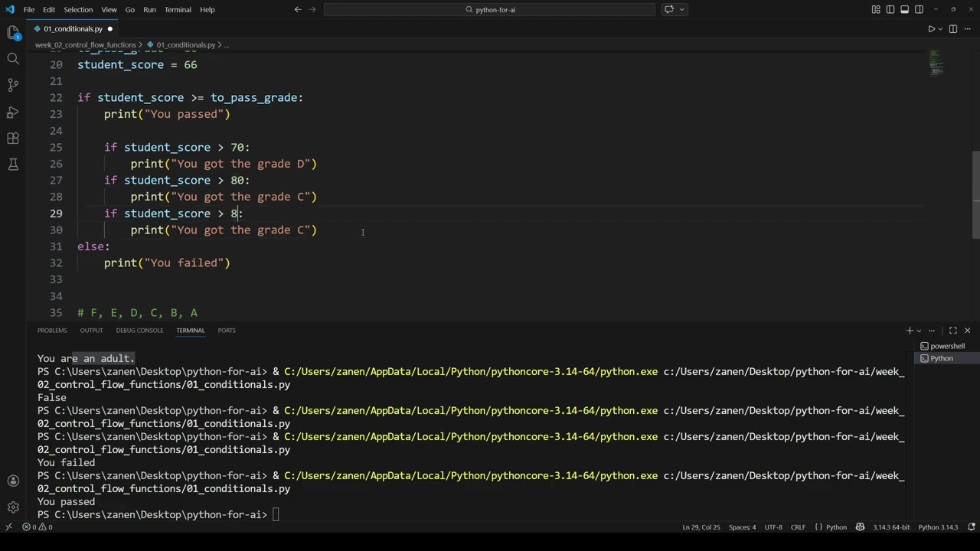Change end of line sequence CRLF
The height and width of the screenshot is (551, 980).
(x=798, y=527)
